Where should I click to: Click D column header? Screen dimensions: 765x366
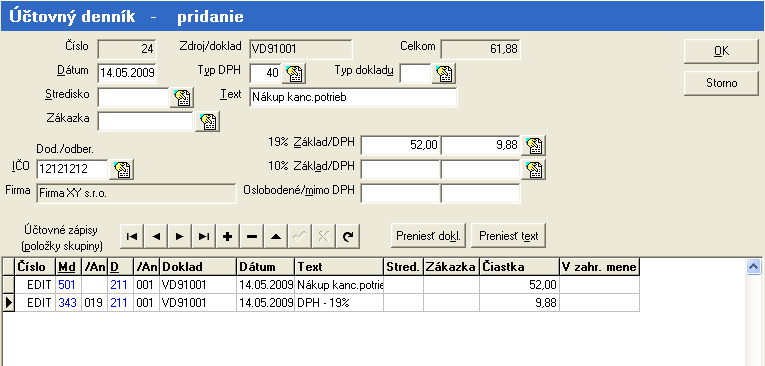pyautogui.click(x=121, y=267)
